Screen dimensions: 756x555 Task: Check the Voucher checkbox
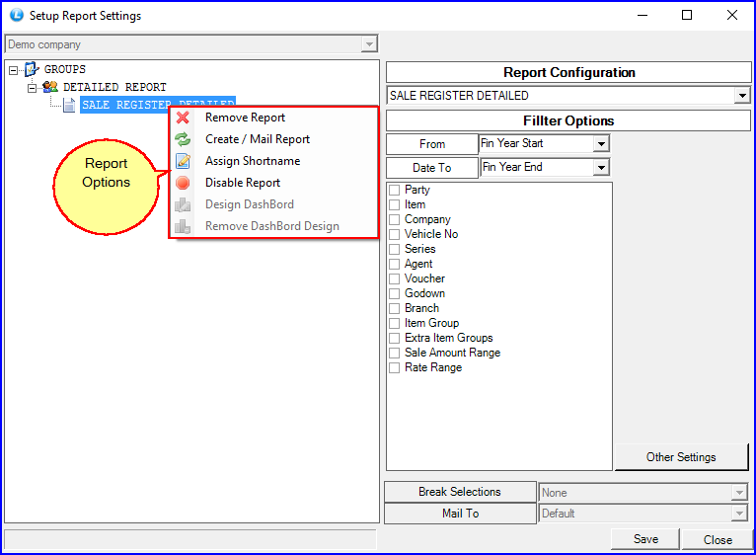(x=395, y=278)
